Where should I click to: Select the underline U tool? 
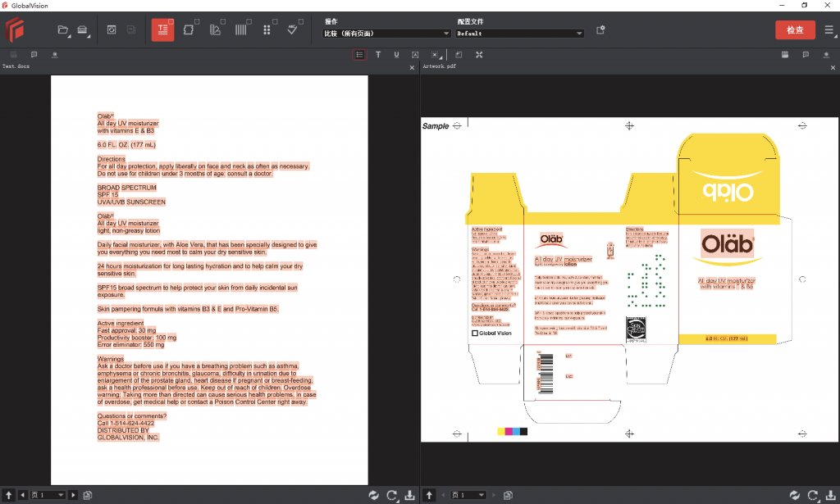coord(396,55)
